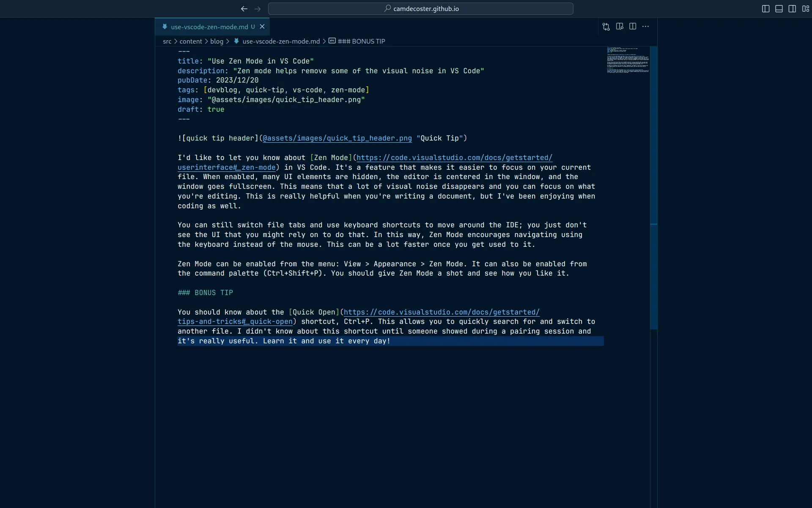
Task: Select the content breadcrumb
Action: point(191,41)
